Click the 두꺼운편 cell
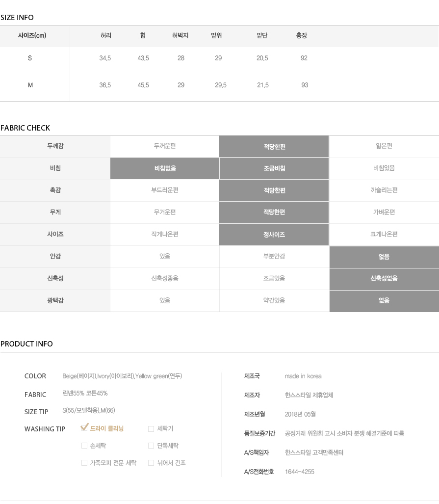 [x=165, y=146]
